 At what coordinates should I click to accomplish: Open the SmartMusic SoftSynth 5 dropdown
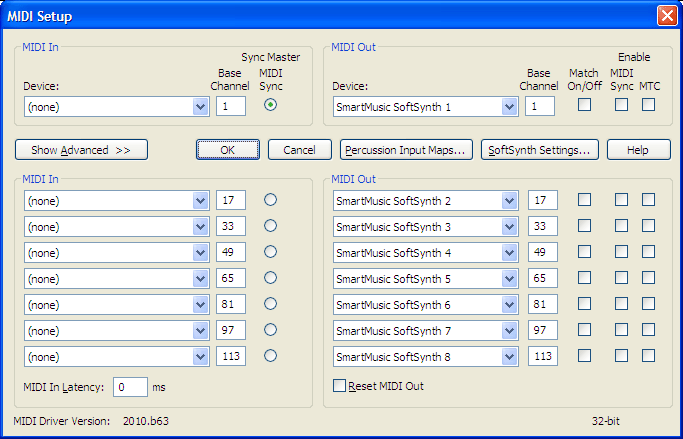(x=426, y=279)
